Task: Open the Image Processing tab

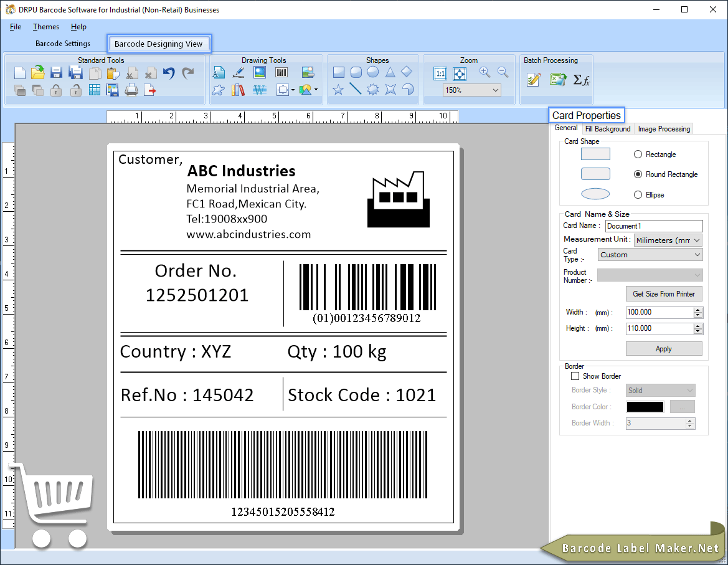Action: [x=664, y=128]
